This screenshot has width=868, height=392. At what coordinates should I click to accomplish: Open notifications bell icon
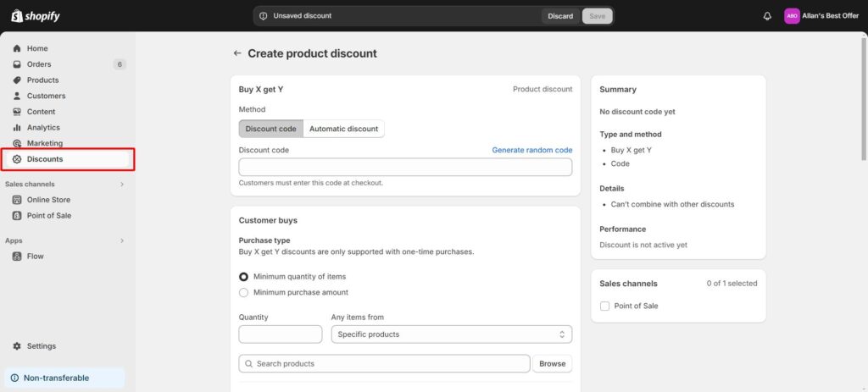point(767,16)
